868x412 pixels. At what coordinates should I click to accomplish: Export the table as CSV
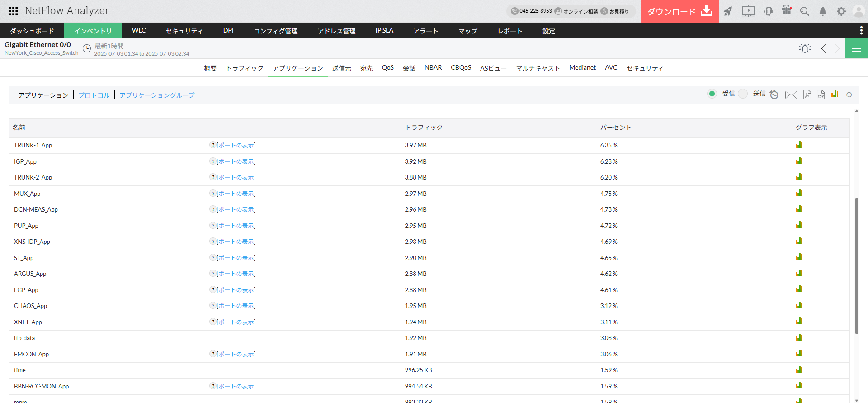[821, 95]
